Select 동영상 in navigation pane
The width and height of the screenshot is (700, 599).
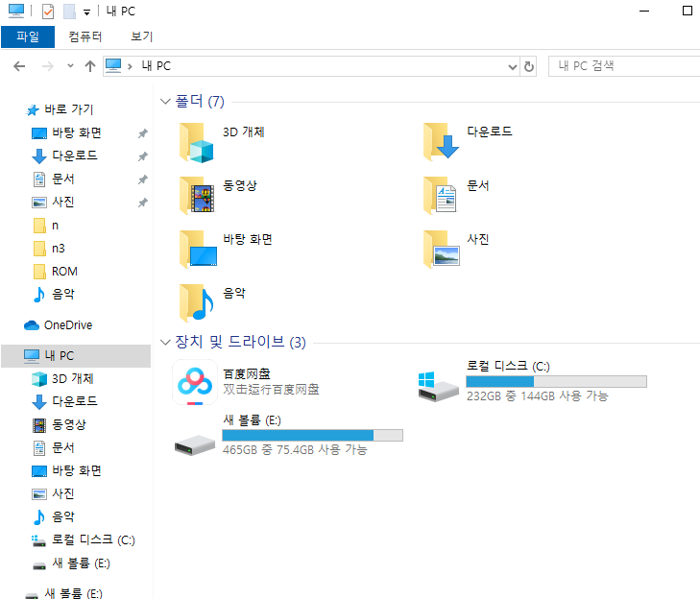coord(69,425)
